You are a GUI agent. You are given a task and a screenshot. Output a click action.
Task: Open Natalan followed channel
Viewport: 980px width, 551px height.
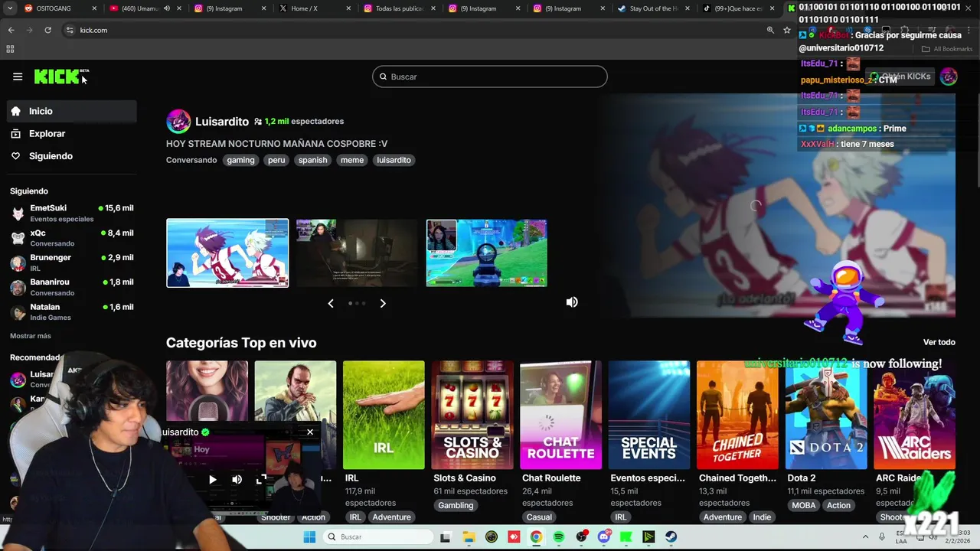click(72, 311)
